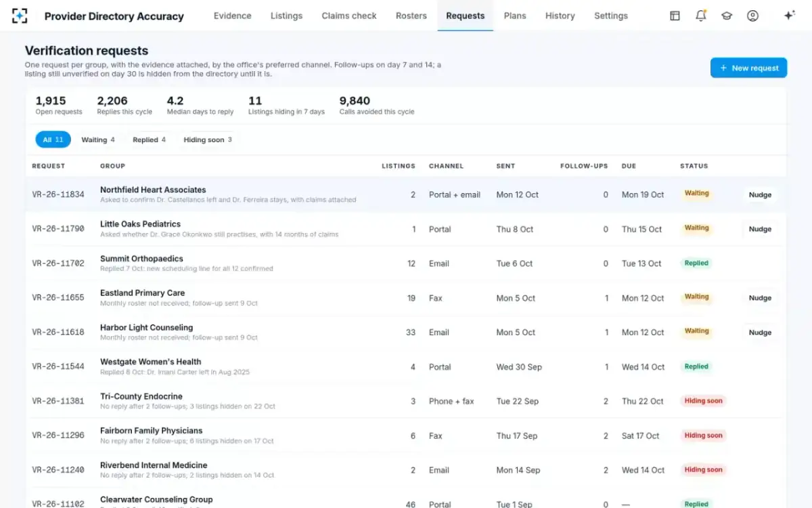
Task: Select Westgate Women's Health group name
Action: pyautogui.click(x=150, y=362)
